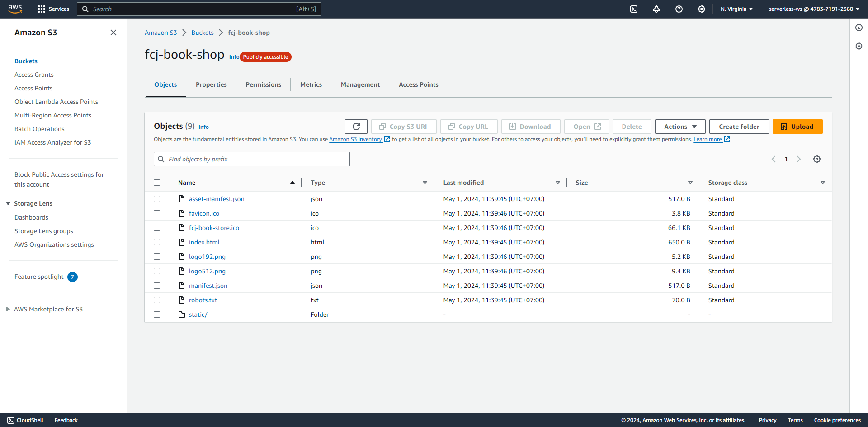Launch CloudShell from the top bar icon

[x=634, y=9]
